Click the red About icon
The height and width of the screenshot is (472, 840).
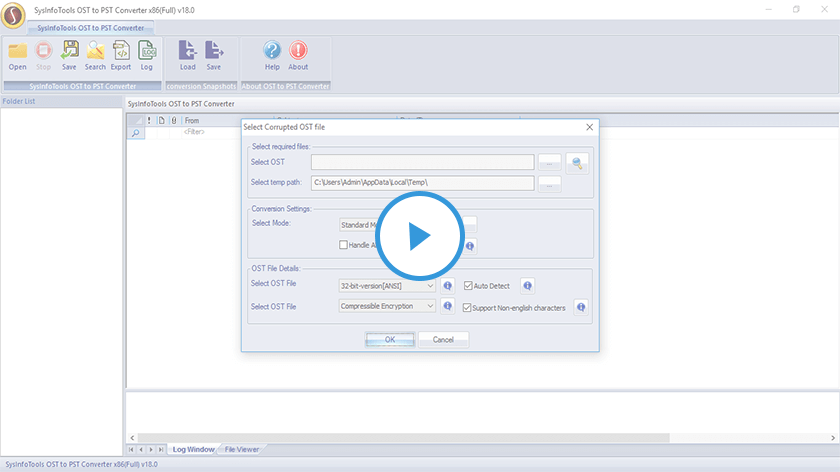298,51
